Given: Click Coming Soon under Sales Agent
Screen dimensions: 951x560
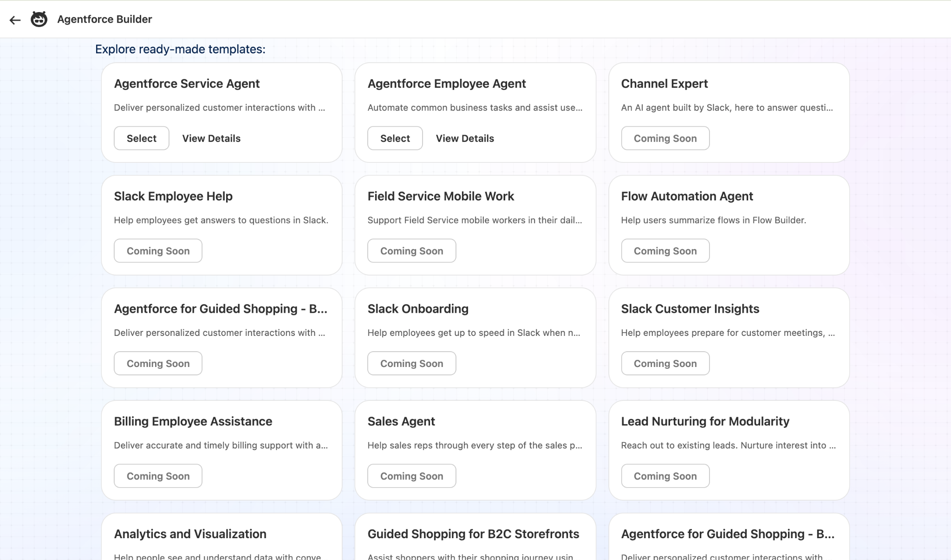Looking at the screenshot, I should pos(412,476).
